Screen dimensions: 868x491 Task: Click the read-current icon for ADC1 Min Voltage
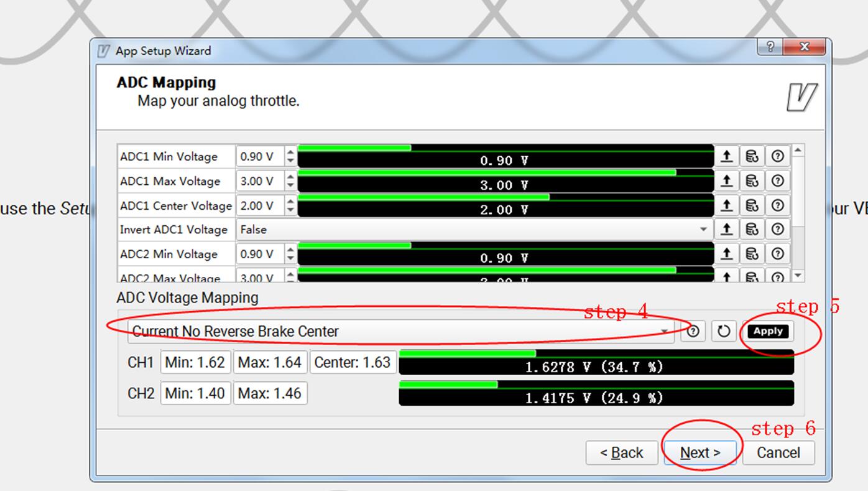click(x=726, y=156)
